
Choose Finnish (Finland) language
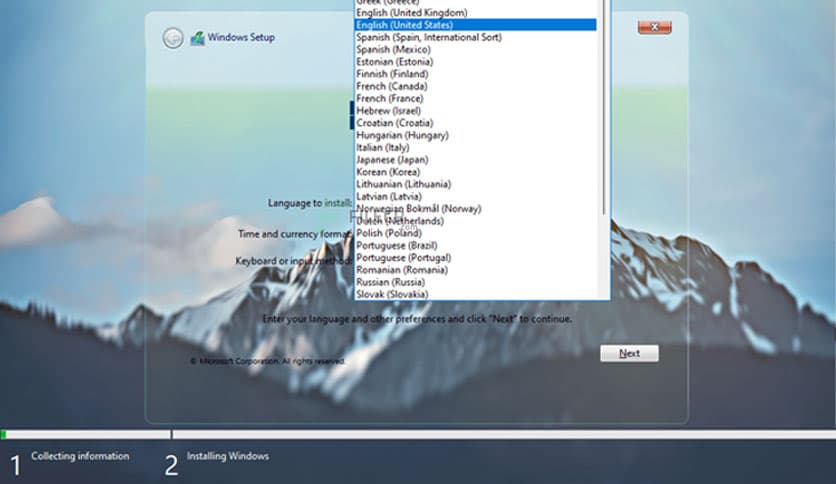click(x=476, y=74)
